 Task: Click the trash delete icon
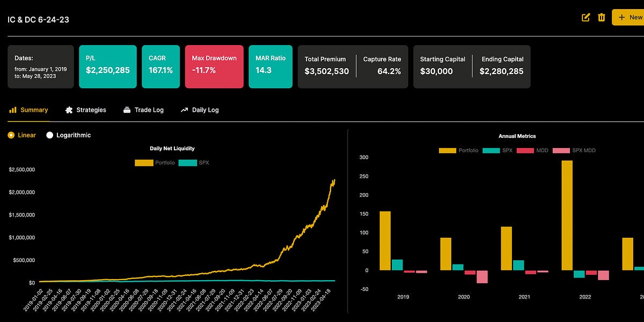pyautogui.click(x=602, y=17)
